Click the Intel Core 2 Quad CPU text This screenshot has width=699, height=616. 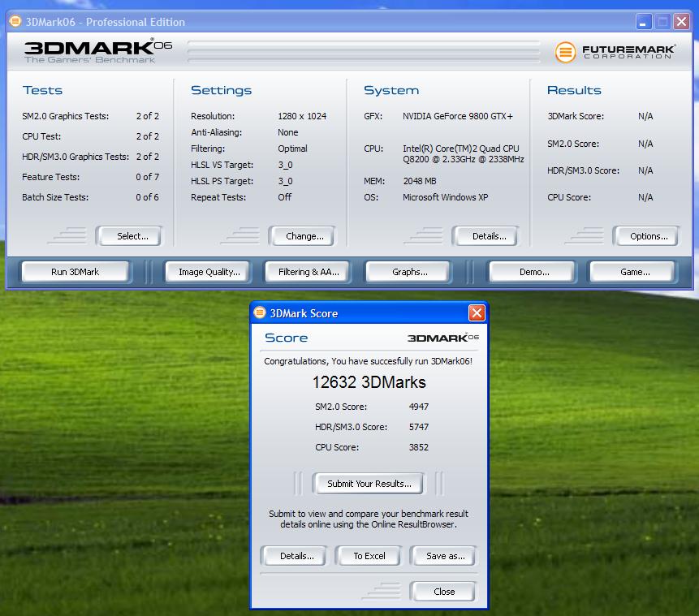[x=464, y=153]
